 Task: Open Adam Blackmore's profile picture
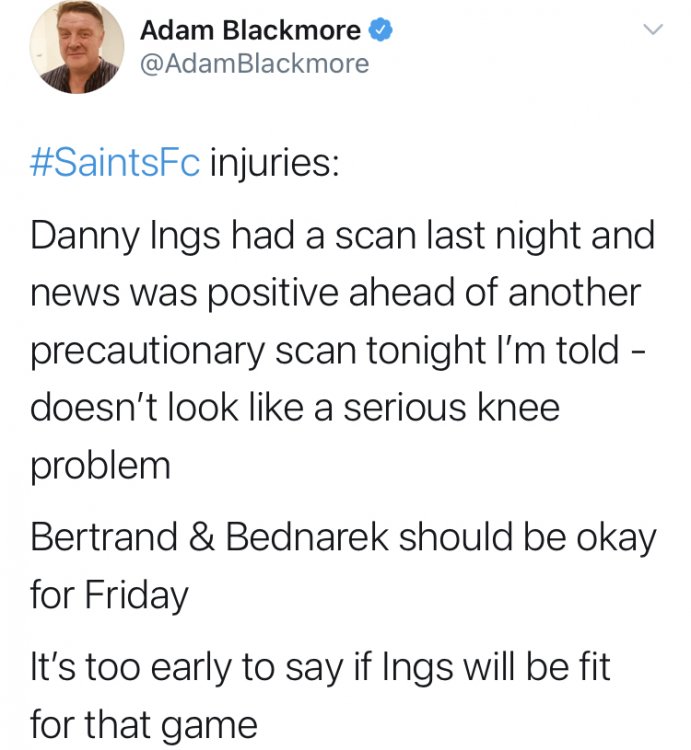click(77, 49)
